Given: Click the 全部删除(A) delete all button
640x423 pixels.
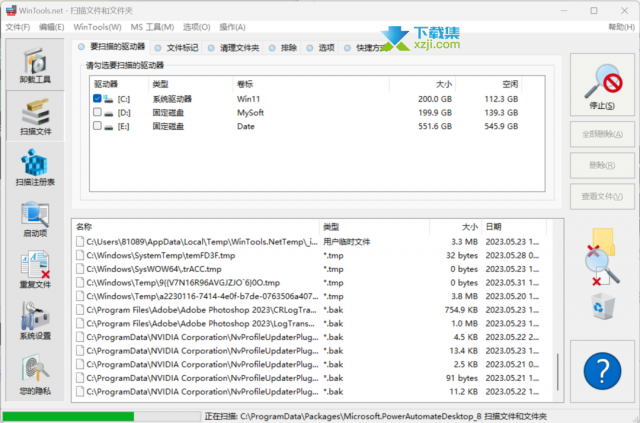Looking at the screenshot, I should (602, 134).
